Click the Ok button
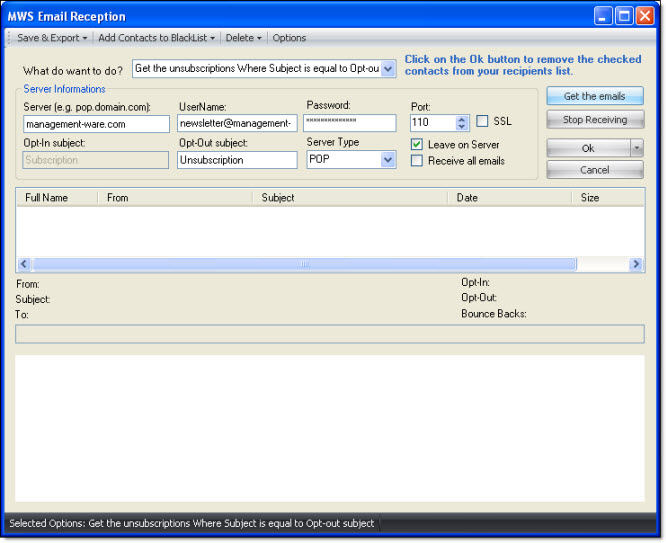Viewport: 666px width, 543px height. tap(588, 148)
